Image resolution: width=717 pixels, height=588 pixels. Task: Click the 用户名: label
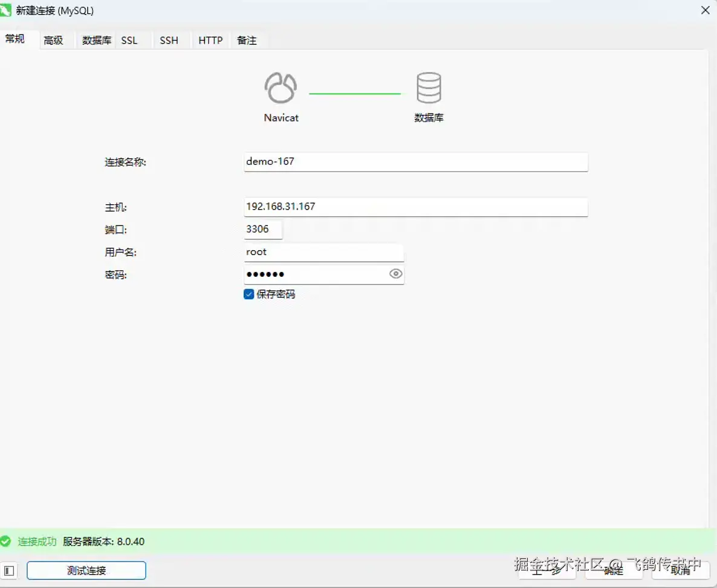[121, 252]
